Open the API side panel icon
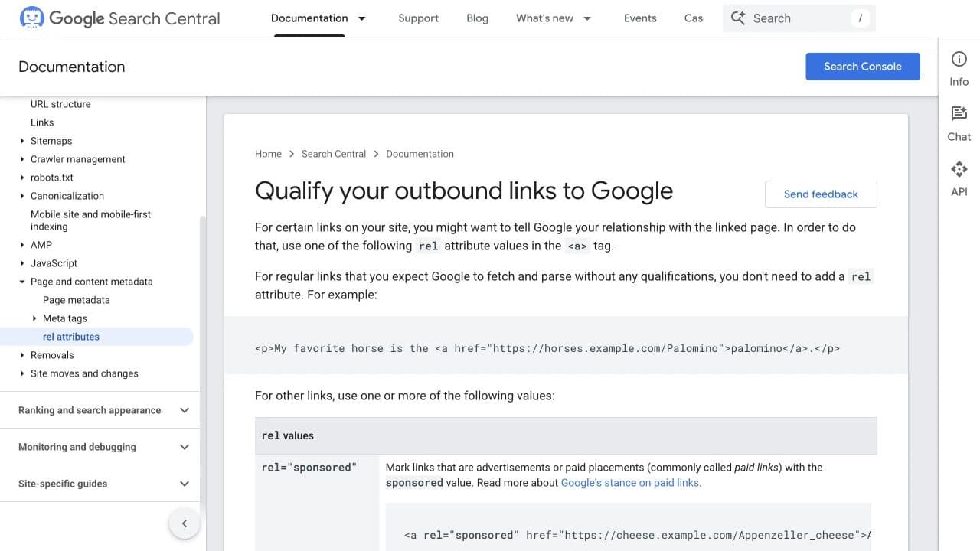This screenshot has height=551, width=980. [x=959, y=169]
